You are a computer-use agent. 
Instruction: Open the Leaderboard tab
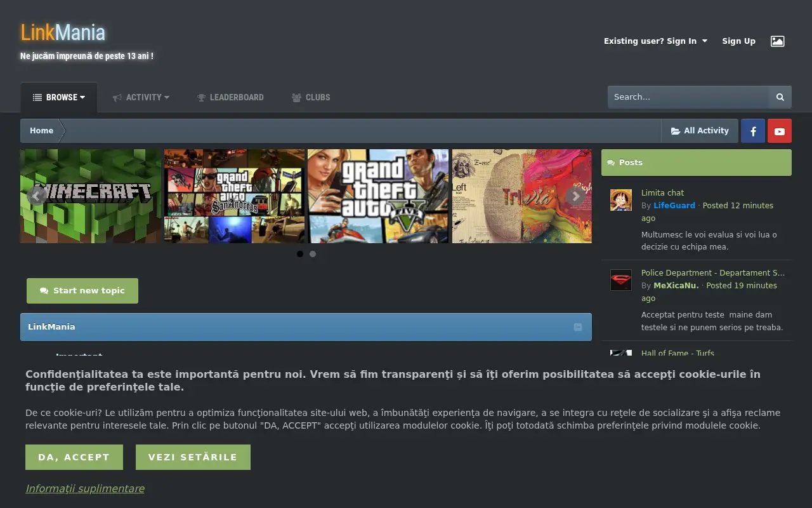[x=230, y=97]
